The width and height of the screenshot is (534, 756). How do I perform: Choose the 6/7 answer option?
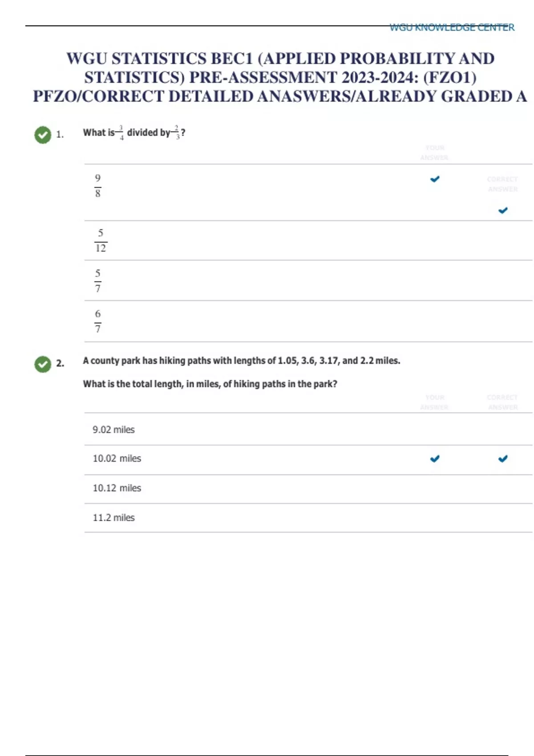[97, 321]
